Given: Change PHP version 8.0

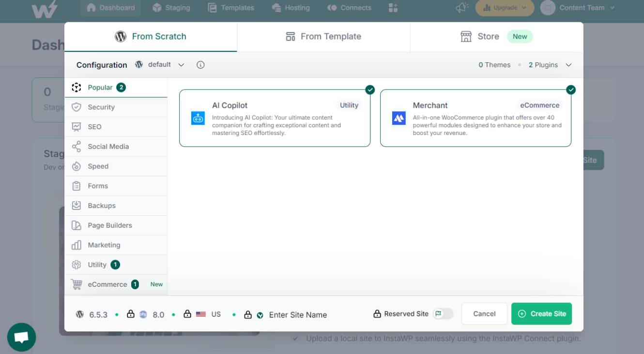Looking at the screenshot, I should pyautogui.click(x=152, y=315).
